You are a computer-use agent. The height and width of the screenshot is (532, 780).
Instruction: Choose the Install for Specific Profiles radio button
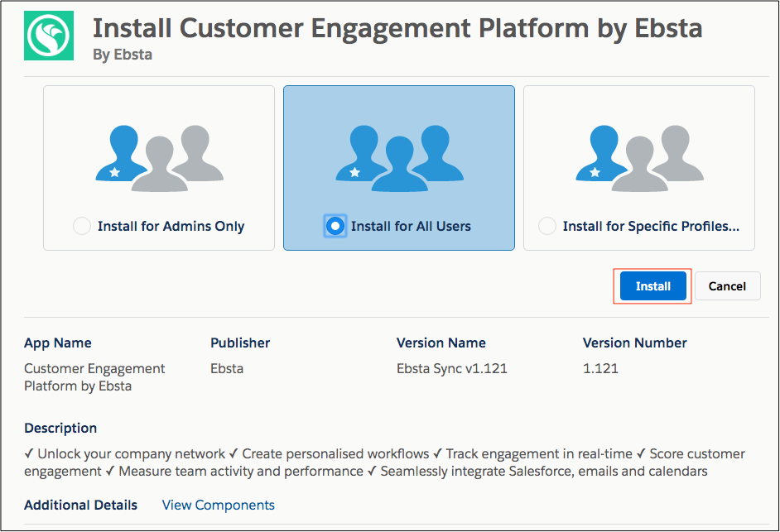pos(547,226)
